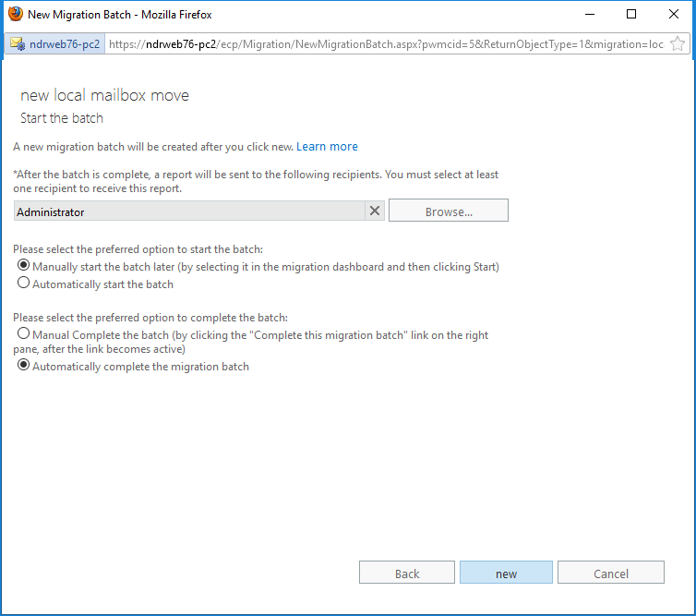Image resolution: width=696 pixels, height=616 pixels.
Task: Select Manually start the batch later
Action: tap(23, 266)
